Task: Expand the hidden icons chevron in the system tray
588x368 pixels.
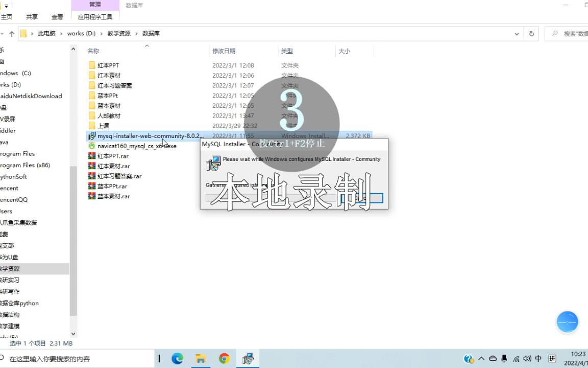Action: (x=481, y=358)
